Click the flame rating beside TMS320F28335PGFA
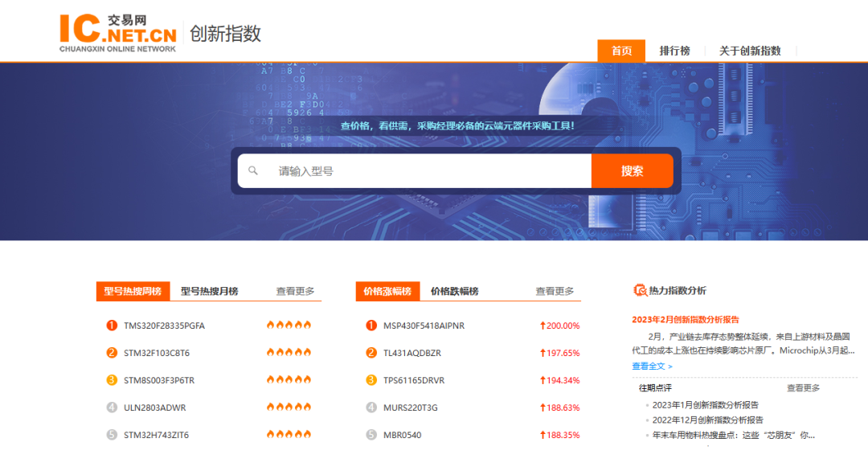The width and height of the screenshot is (868, 475). tap(288, 325)
